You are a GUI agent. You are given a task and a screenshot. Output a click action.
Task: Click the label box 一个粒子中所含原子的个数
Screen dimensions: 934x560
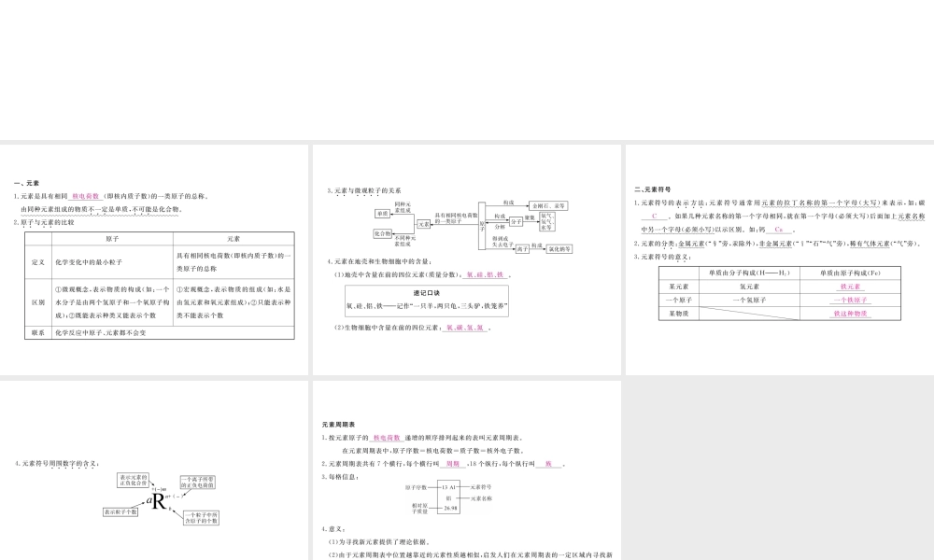(x=202, y=518)
